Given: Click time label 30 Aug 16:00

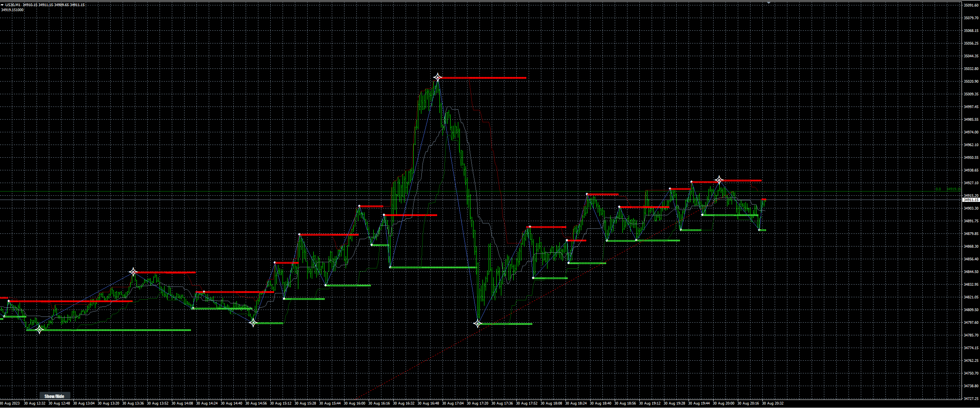Looking at the screenshot, I should [354, 404].
